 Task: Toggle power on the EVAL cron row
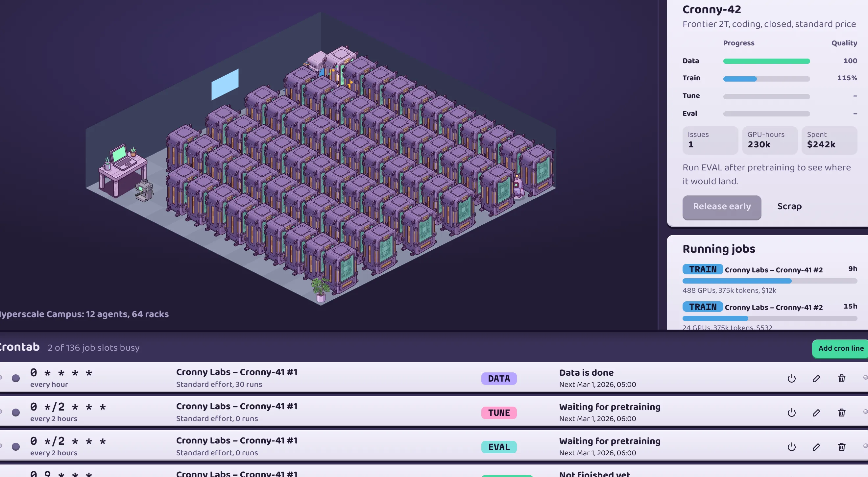point(791,447)
